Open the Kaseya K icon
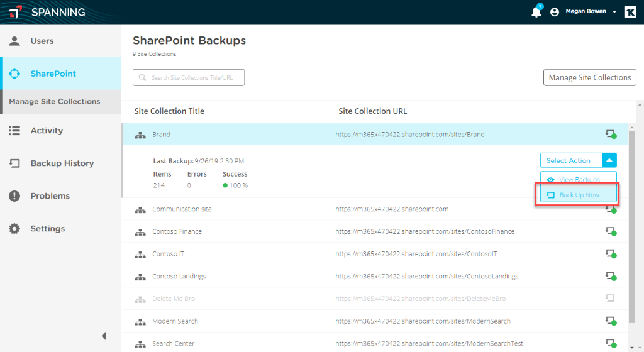 point(630,12)
